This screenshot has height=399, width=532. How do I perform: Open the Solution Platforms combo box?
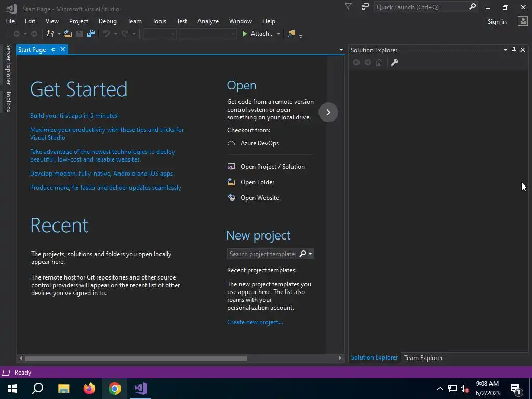click(208, 34)
